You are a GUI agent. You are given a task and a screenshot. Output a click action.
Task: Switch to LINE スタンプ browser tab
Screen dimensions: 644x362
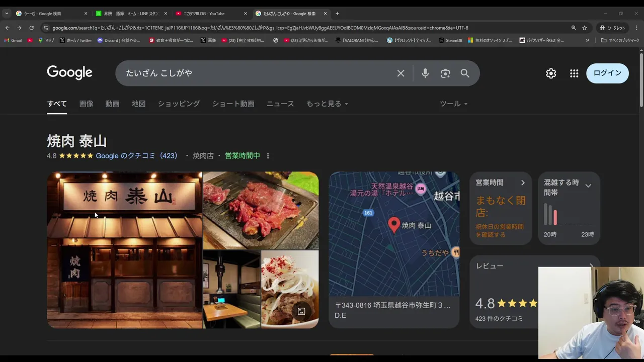pos(131,14)
